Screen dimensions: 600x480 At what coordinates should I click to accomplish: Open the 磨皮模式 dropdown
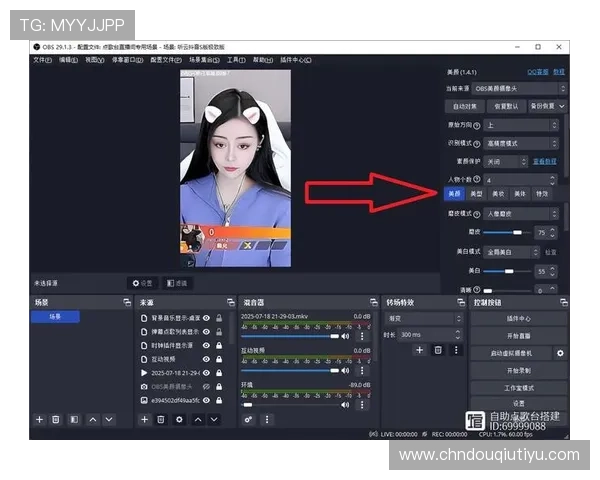coord(521,214)
